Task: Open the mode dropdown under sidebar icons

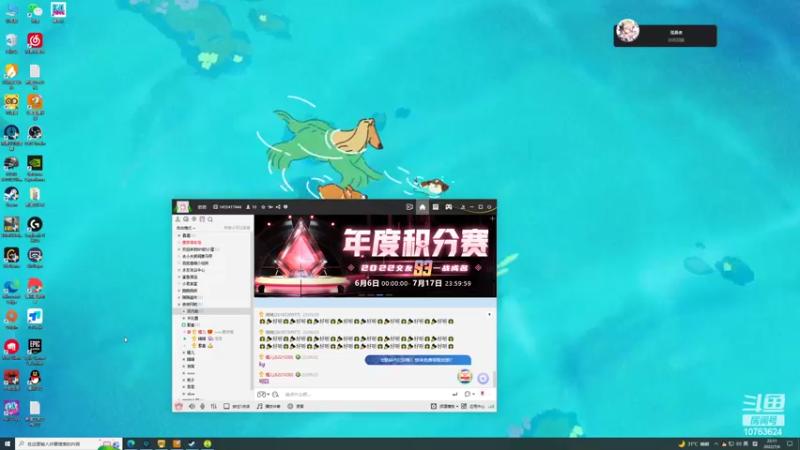Action: [x=186, y=228]
